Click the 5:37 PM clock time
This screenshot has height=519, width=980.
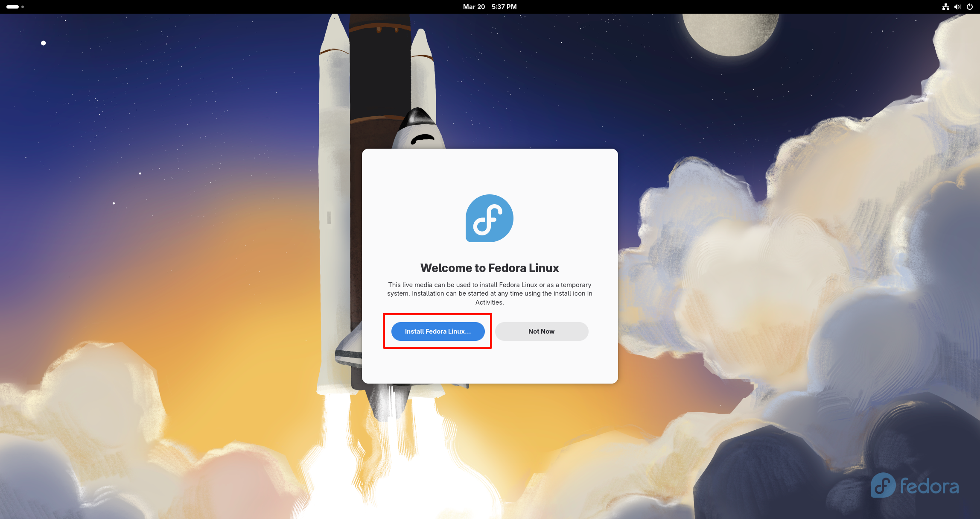[504, 7]
